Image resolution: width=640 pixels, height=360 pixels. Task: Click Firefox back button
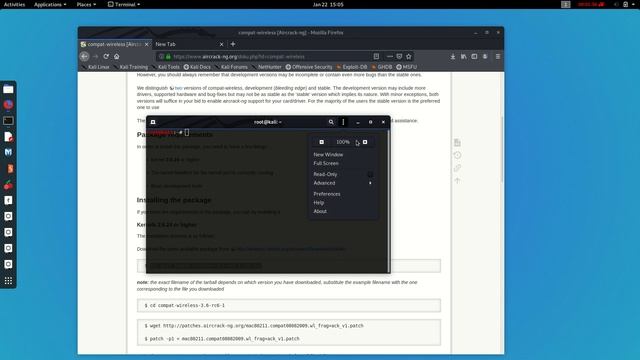84,57
